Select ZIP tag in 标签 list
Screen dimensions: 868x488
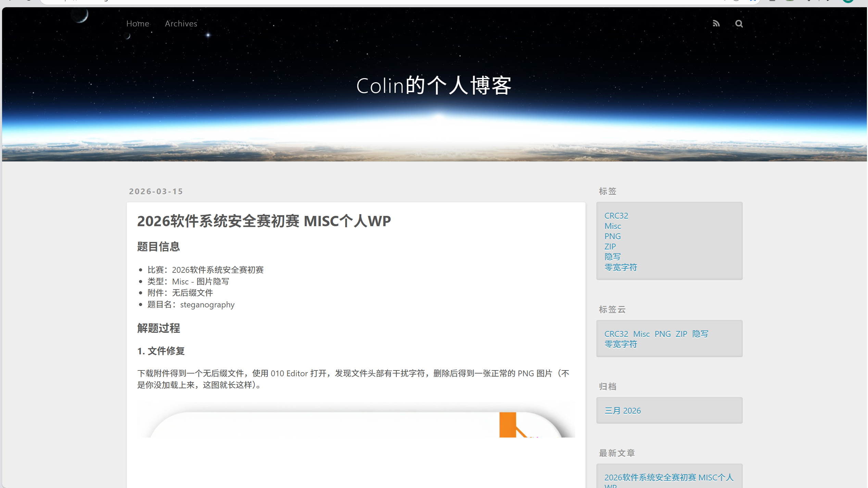(610, 247)
